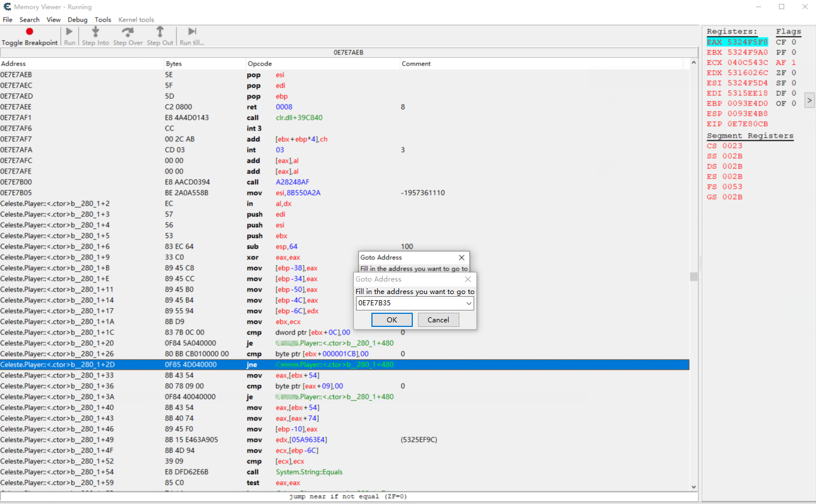Click the Toggle Breakpoint red dot icon

pos(30,32)
